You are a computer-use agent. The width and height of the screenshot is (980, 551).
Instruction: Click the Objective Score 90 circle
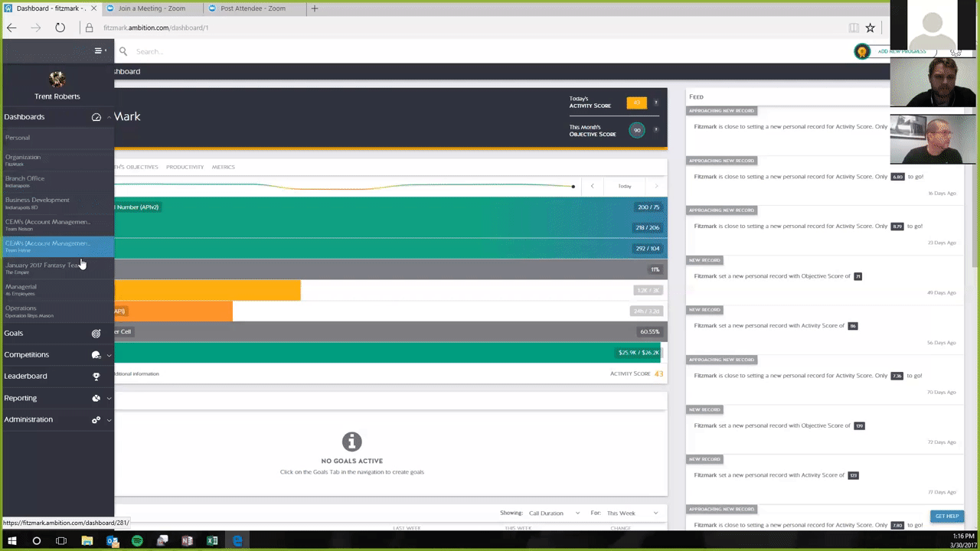[636, 130]
